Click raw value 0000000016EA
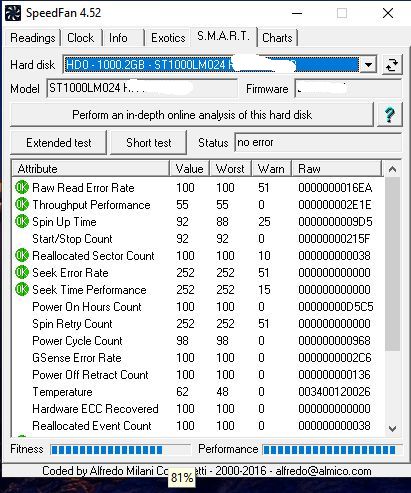 click(335, 188)
